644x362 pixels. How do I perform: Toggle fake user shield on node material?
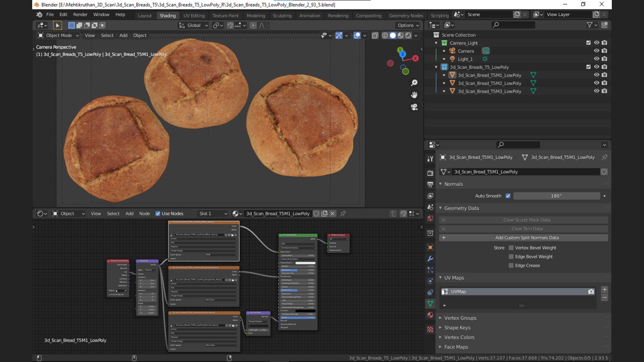(316, 214)
